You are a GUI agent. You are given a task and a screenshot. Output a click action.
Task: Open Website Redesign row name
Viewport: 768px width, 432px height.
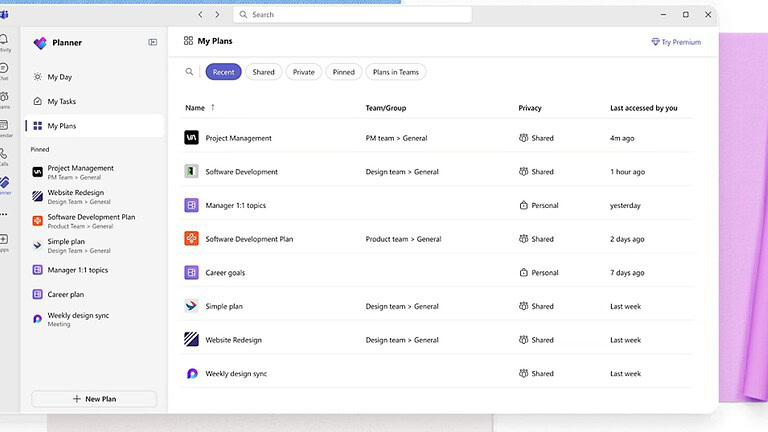234,340
